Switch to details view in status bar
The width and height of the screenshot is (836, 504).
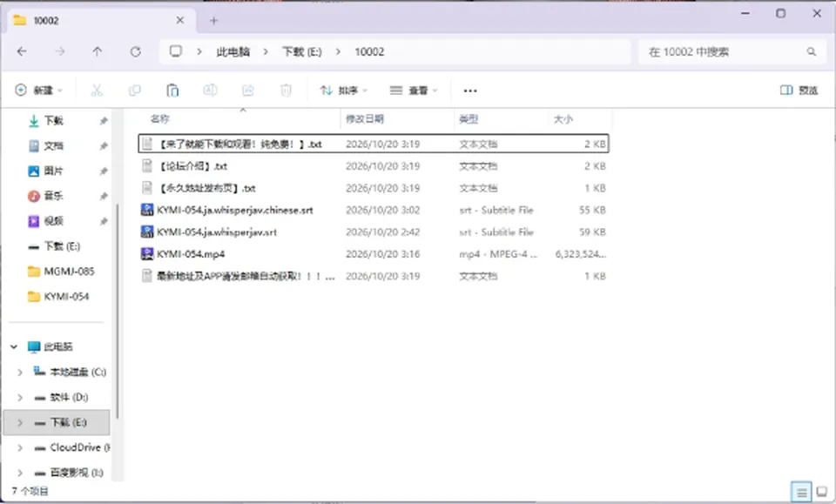click(801, 493)
